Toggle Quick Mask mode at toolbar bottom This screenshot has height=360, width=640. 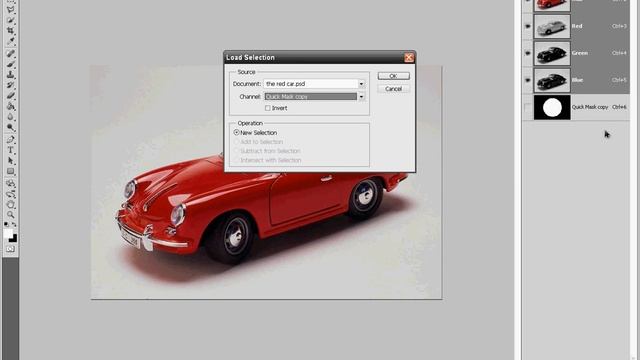(x=11, y=249)
